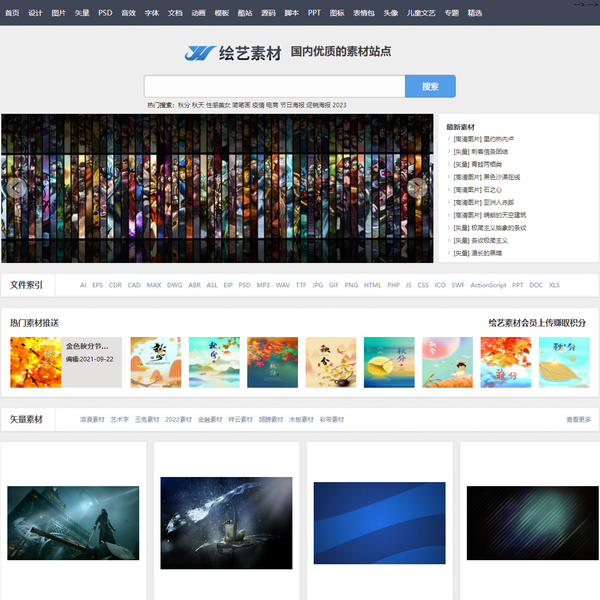Screen dimensions: 600x600
Task: Filter by the CDR file format link
Action: (115, 285)
